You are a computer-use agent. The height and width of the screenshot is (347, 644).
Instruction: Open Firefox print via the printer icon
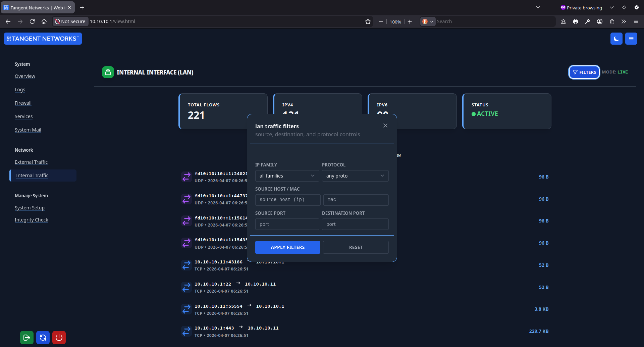(x=576, y=21)
